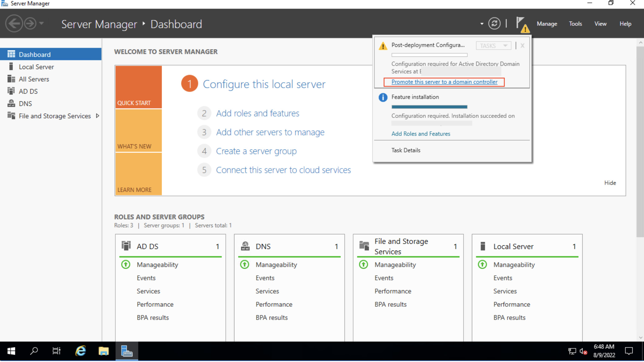The width and height of the screenshot is (644, 362).
Task: Click Add Roles and Features in notification
Action: pyautogui.click(x=421, y=134)
